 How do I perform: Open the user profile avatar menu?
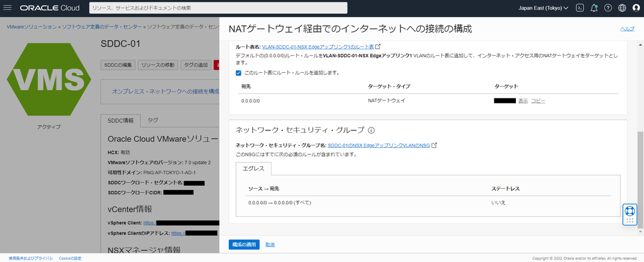tap(636, 8)
